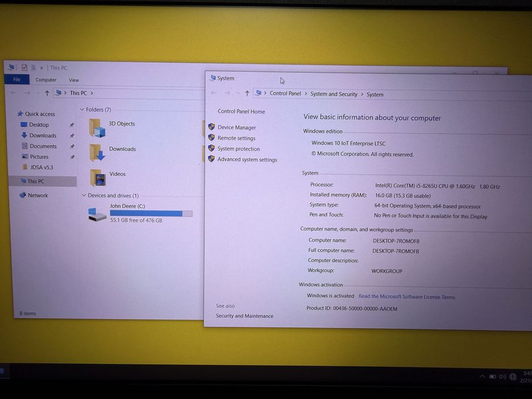The width and height of the screenshot is (532, 399).
Task: Open the Videos folder icon
Action: point(99,178)
